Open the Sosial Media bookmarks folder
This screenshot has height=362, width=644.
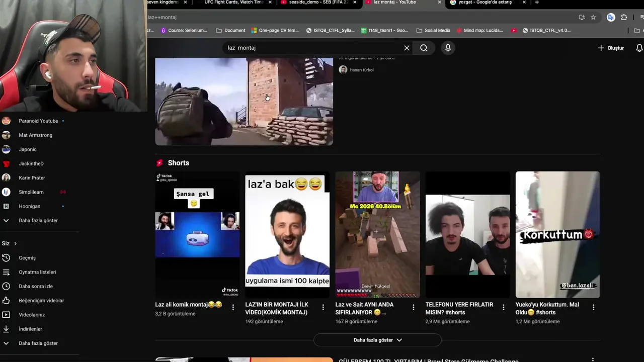[433, 30]
